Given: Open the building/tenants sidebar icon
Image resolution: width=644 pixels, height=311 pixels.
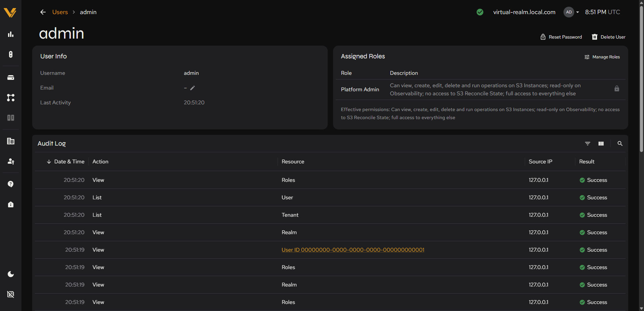Looking at the screenshot, I should (x=11, y=141).
